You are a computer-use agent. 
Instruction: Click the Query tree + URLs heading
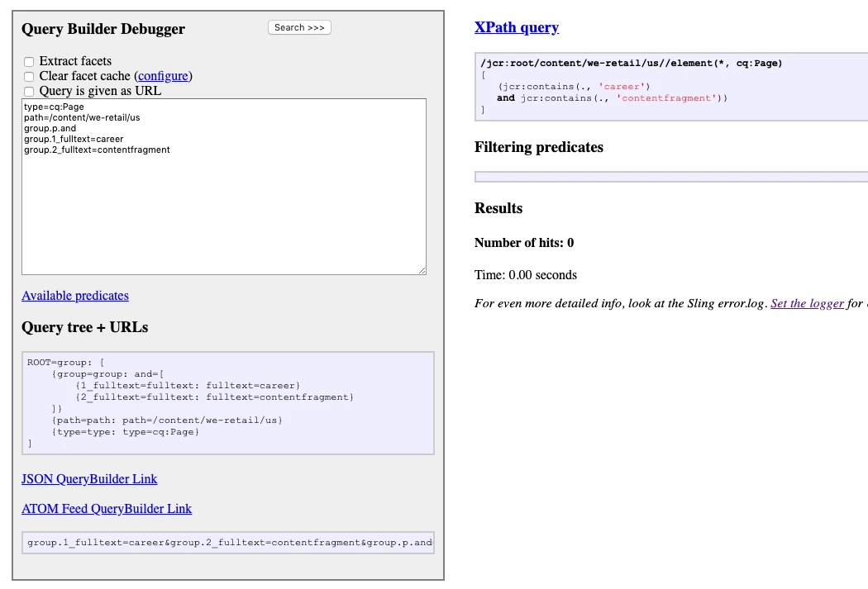[84, 327]
